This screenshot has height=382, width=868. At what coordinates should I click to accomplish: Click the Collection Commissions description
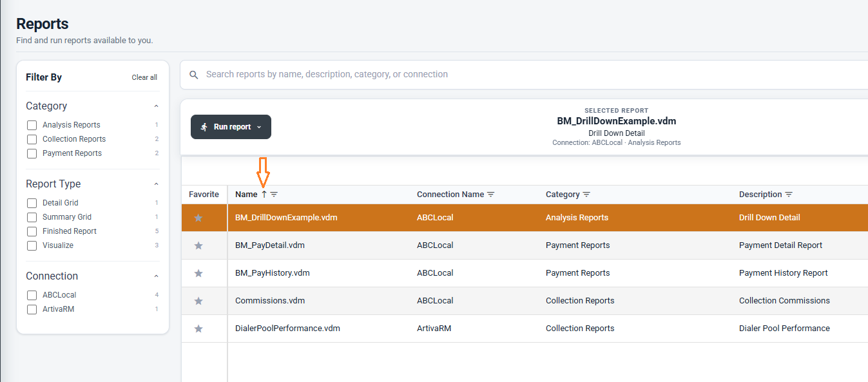tap(784, 301)
